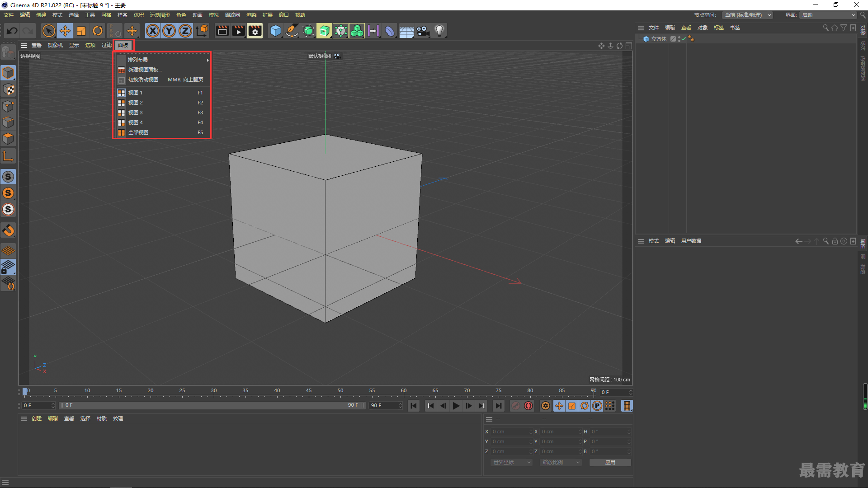
Task: Select 立方体 in Object Manager
Action: point(659,39)
